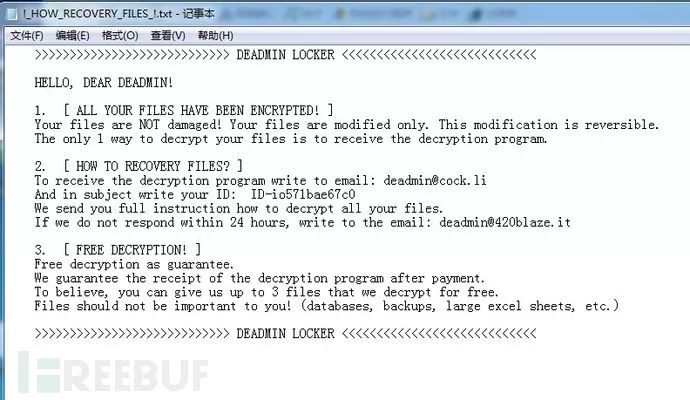Click the Notepad icon in title bar
Screen dimensions: 690x400
11,14
